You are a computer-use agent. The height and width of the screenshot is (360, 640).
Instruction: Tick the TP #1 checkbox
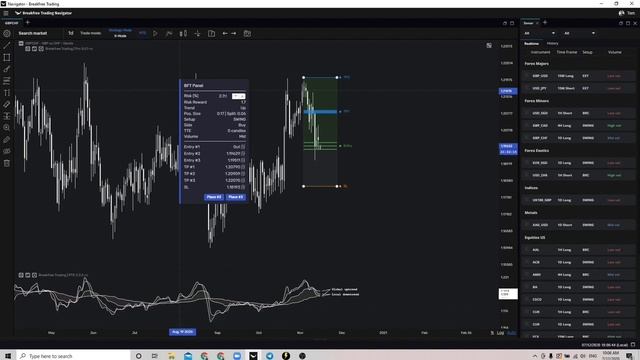tap(243, 167)
